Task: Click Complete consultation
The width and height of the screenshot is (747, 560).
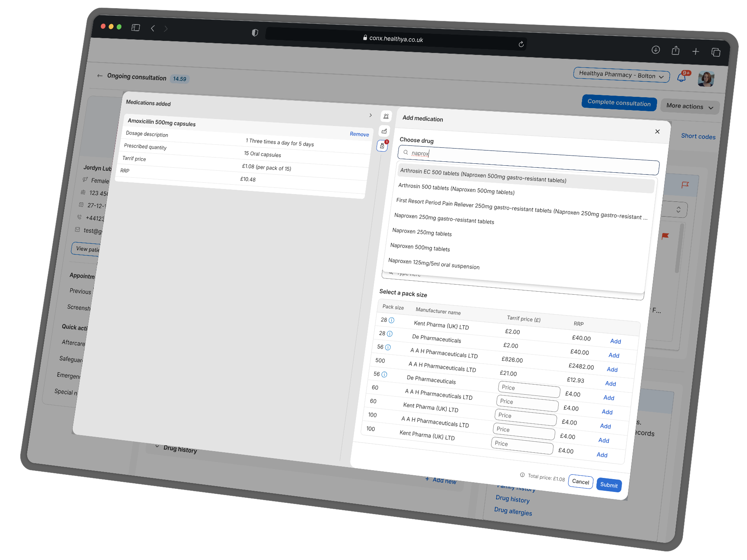Action: click(x=619, y=103)
